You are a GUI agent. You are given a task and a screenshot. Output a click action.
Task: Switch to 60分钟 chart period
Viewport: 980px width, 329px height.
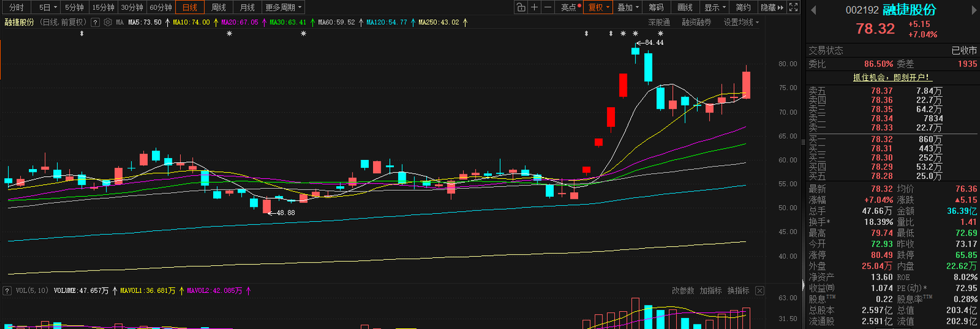(160, 8)
